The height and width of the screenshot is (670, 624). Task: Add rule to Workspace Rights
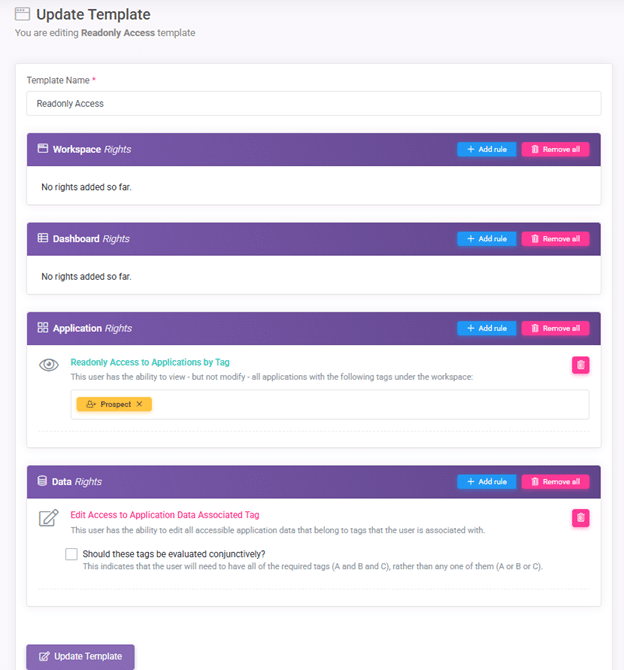click(486, 149)
